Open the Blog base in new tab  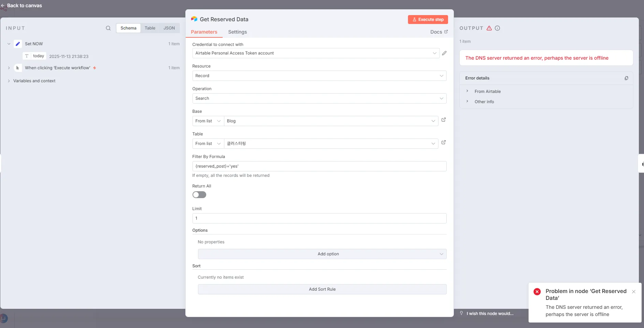pos(444,120)
